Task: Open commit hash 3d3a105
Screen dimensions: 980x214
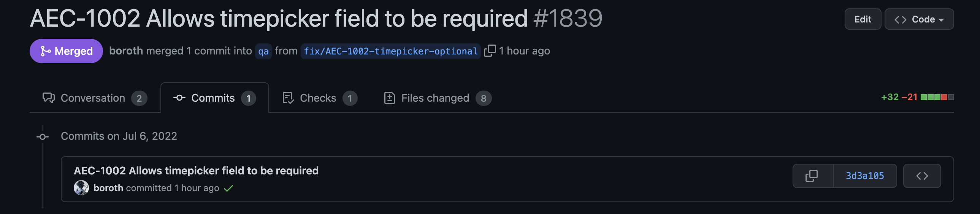Action: (x=864, y=176)
